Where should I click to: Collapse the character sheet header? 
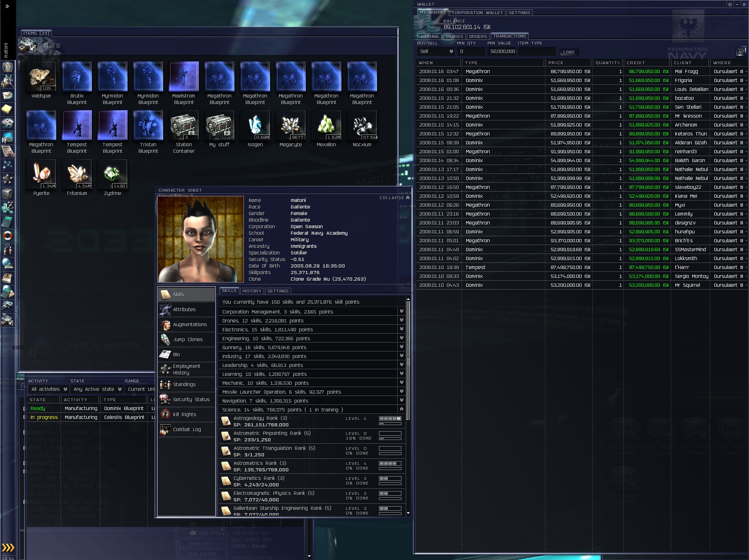(x=394, y=198)
